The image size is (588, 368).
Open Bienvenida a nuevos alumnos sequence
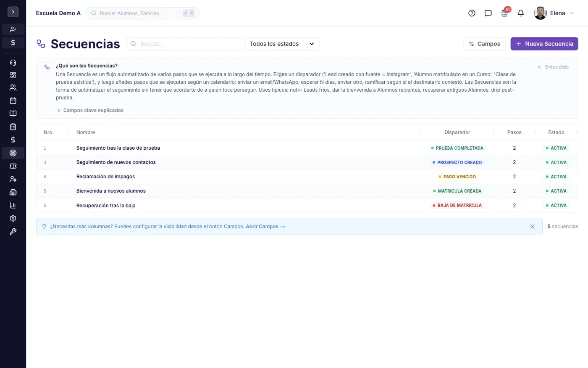[111, 191]
